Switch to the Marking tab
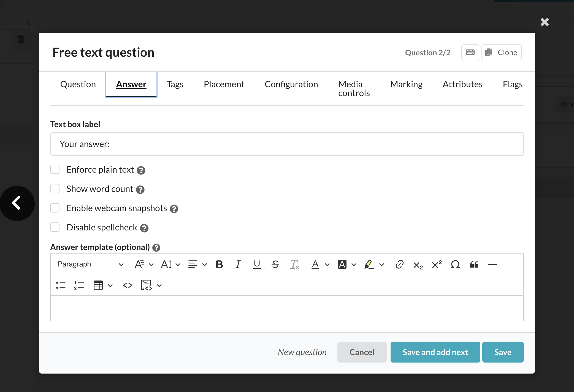The image size is (574, 392). (x=406, y=84)
